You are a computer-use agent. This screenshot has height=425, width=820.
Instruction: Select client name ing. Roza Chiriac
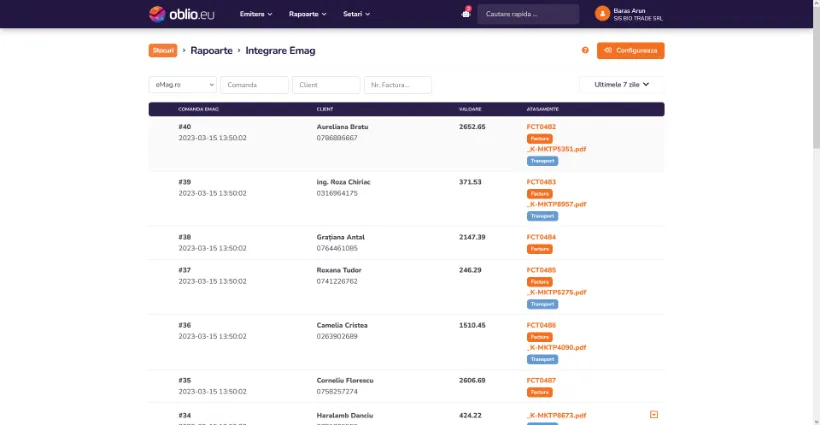point(344,182)
